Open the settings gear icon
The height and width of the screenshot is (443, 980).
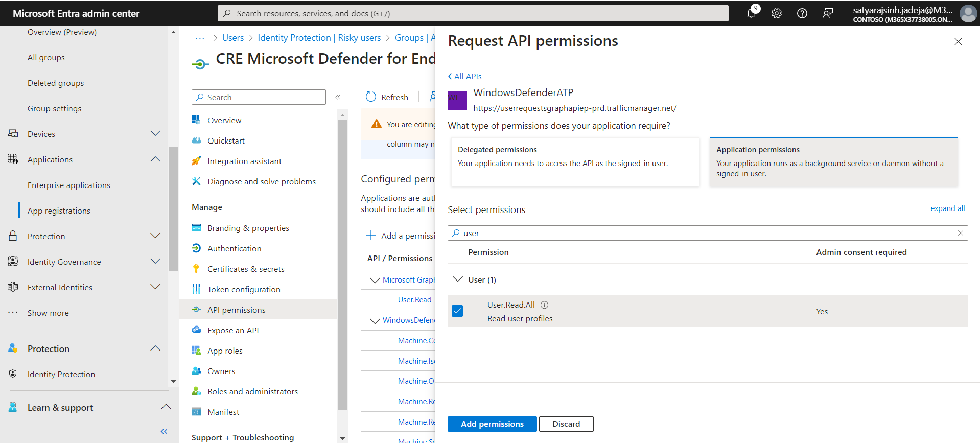pos(777,13)
